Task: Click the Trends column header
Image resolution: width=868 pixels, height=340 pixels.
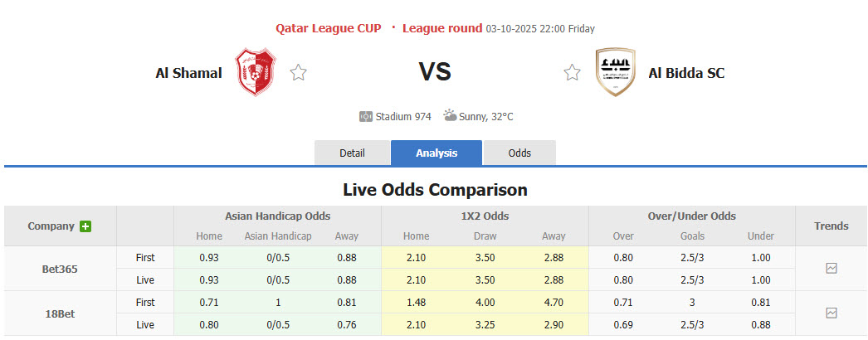Action: (831, 226)
